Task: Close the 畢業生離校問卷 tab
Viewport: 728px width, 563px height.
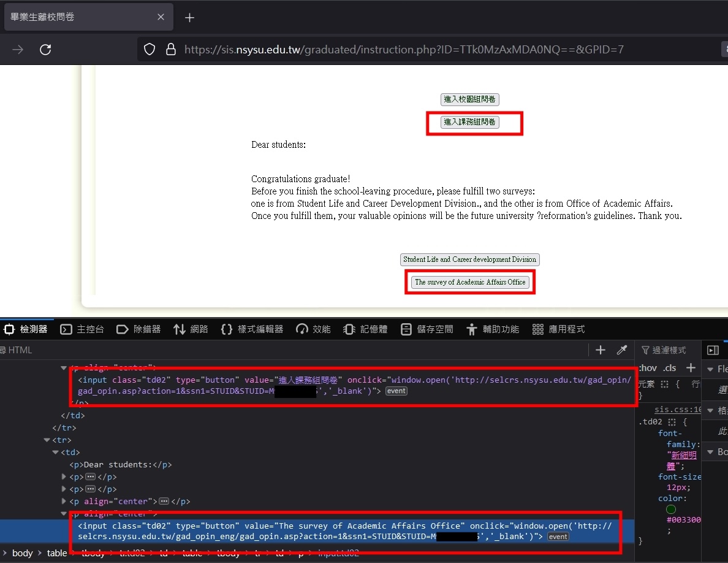Action: pyautogui.click(x=161, y=17)
